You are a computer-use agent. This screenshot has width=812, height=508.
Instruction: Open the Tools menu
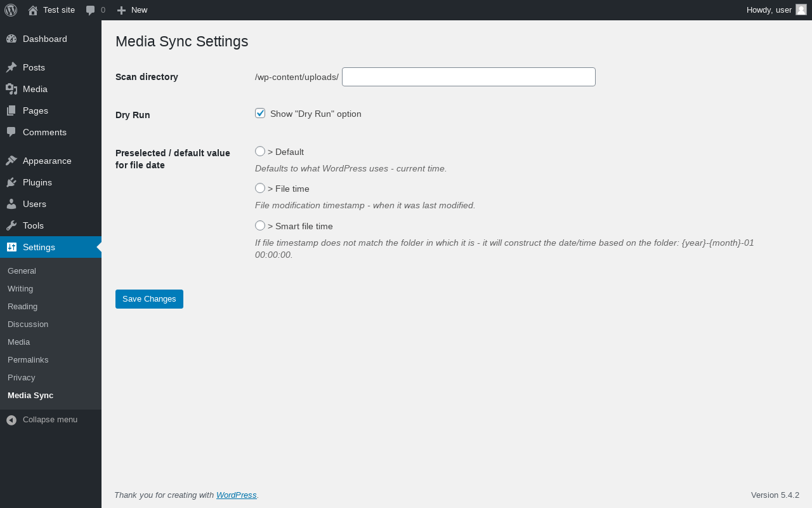tap(51, 225)
